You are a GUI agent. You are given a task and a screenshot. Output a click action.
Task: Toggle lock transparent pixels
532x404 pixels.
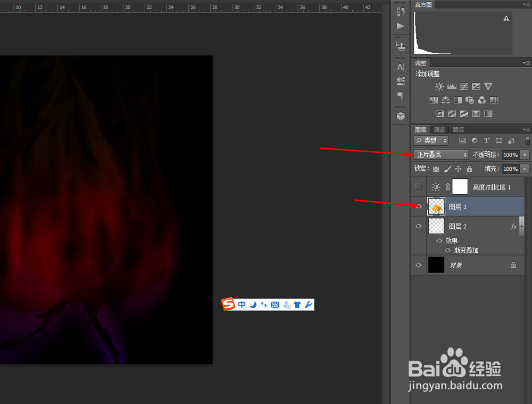click(x=436, y=169)
